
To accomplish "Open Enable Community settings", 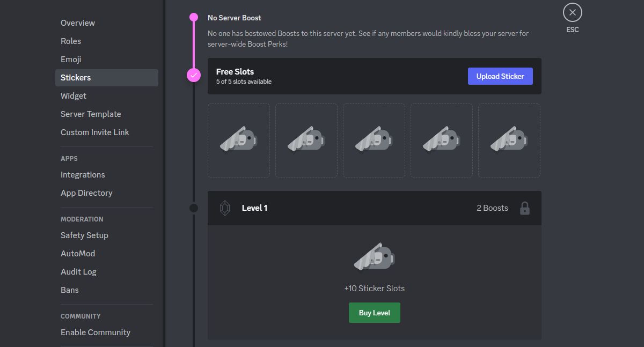I will click(95, 332).
